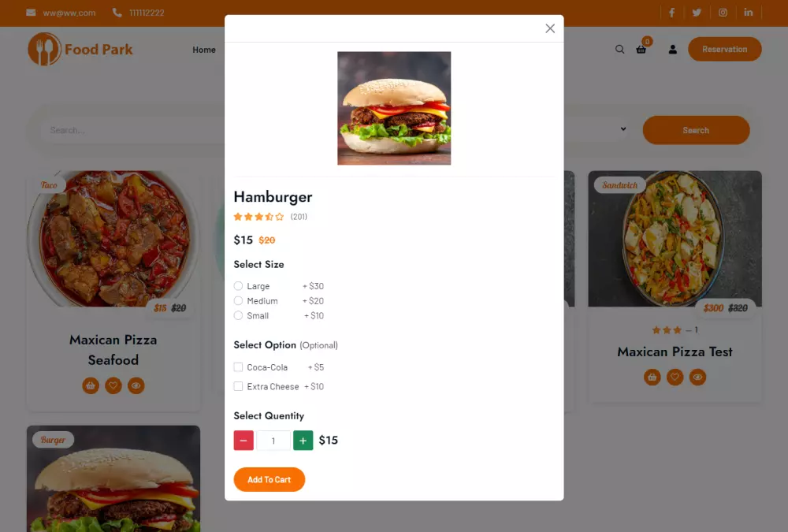Open the user account icon in header

672,50
